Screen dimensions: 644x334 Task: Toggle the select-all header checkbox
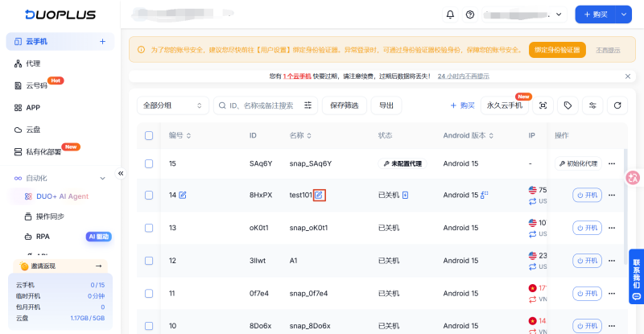149,135
